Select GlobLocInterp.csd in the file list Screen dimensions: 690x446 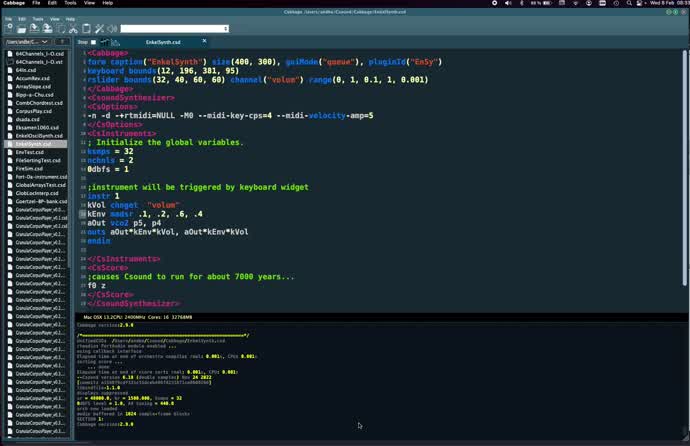click(x=36, y=193)
